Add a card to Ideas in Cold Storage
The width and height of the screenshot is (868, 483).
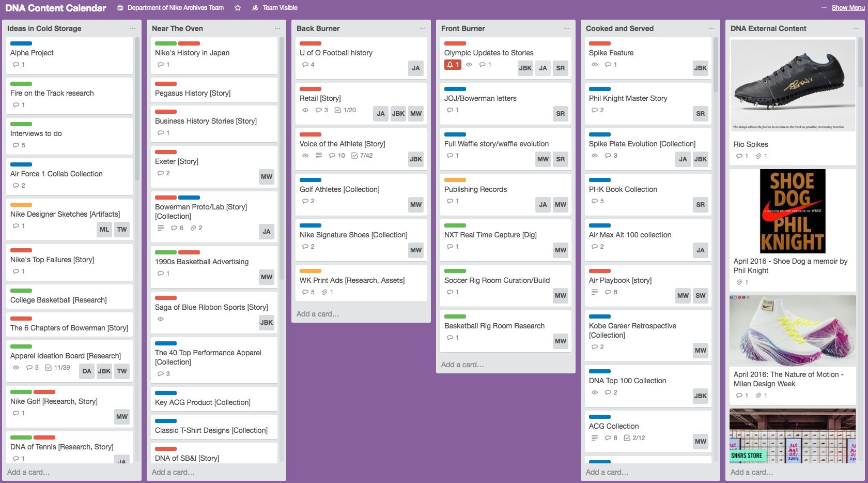click(28, 472)
